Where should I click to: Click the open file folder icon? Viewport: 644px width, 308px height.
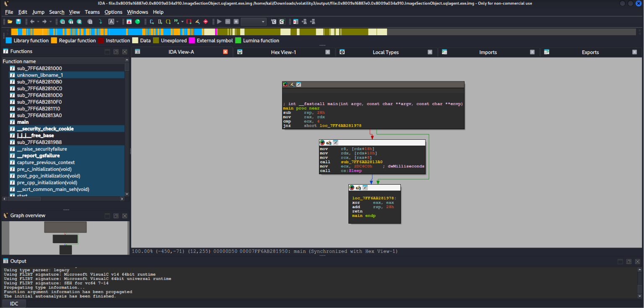point(10,21)
